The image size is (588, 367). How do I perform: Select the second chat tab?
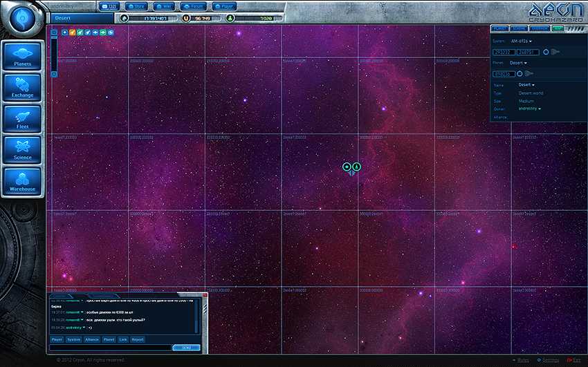(104, 296)
